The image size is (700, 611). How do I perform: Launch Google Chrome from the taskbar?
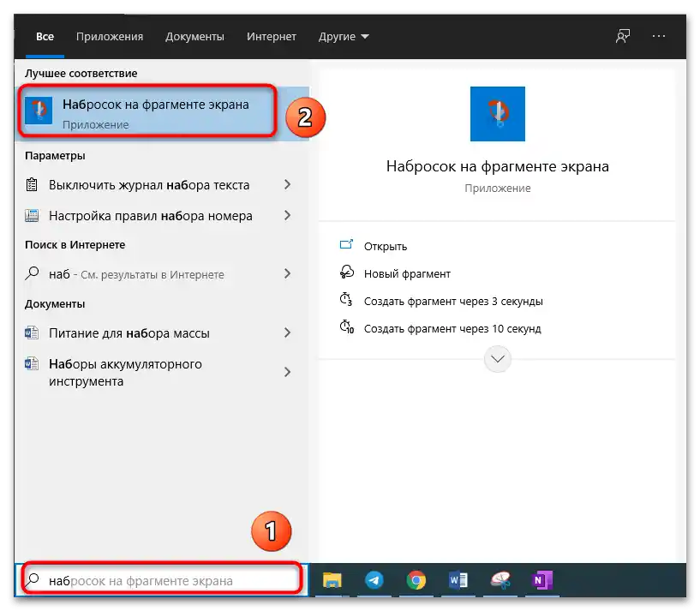[x=416, y=580]
